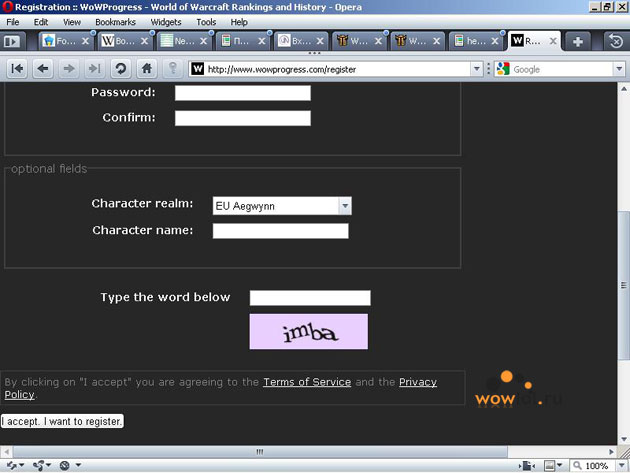The height and width of the screenshot is (473, 630).
Task: Click the Rewind navigation button
Action: (x=17, y=69)
